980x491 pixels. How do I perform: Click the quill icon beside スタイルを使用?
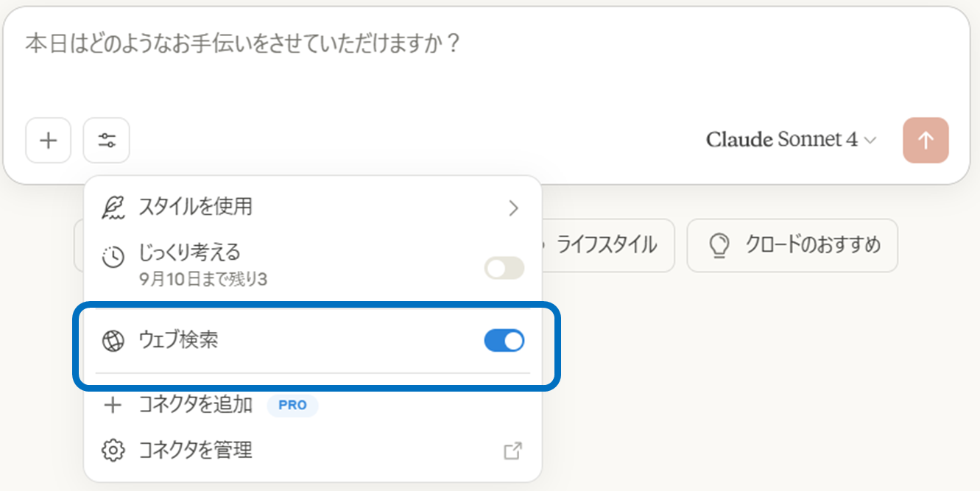tap(113, 208)
